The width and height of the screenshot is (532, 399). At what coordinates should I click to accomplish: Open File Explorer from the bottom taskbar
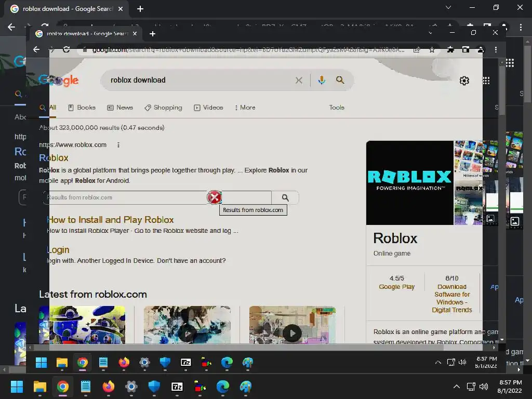(x=39, y=387)
